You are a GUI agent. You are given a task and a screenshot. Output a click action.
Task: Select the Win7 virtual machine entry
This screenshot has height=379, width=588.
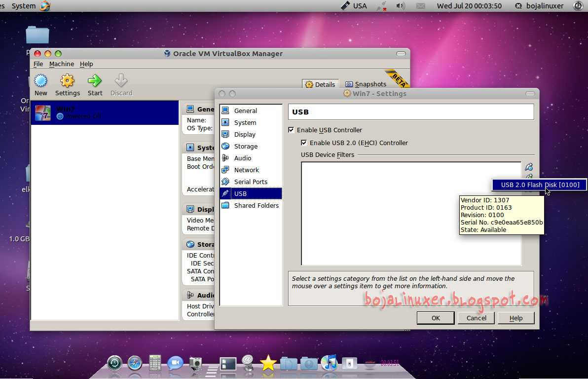point(105,113)
